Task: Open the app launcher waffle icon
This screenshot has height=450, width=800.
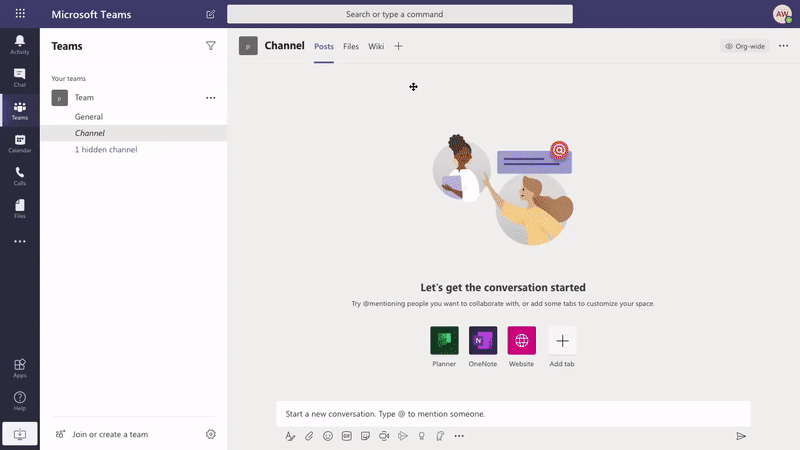Action: click(20, 14)
